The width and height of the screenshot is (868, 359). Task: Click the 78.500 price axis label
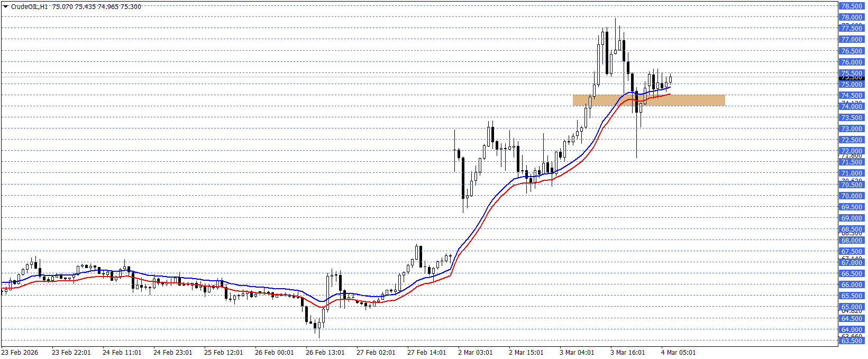click(852, 6)
